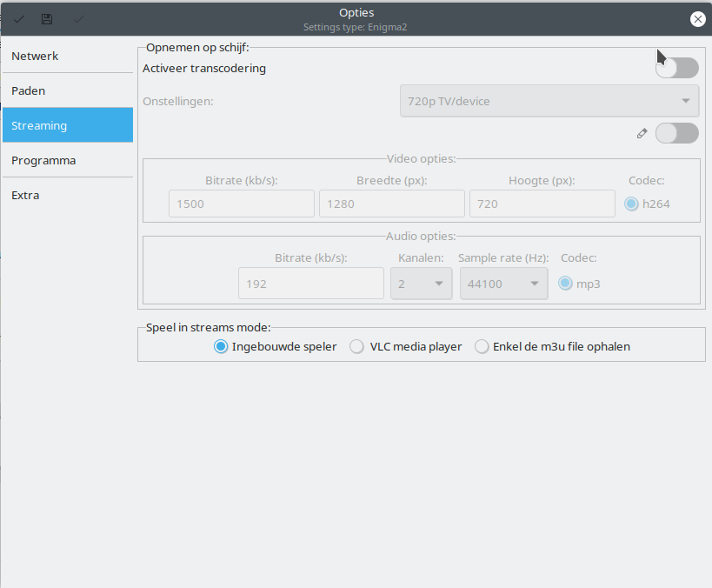Open the Extra settings page
The height and width of the screenshot is (588, 712).
[68, 195]
